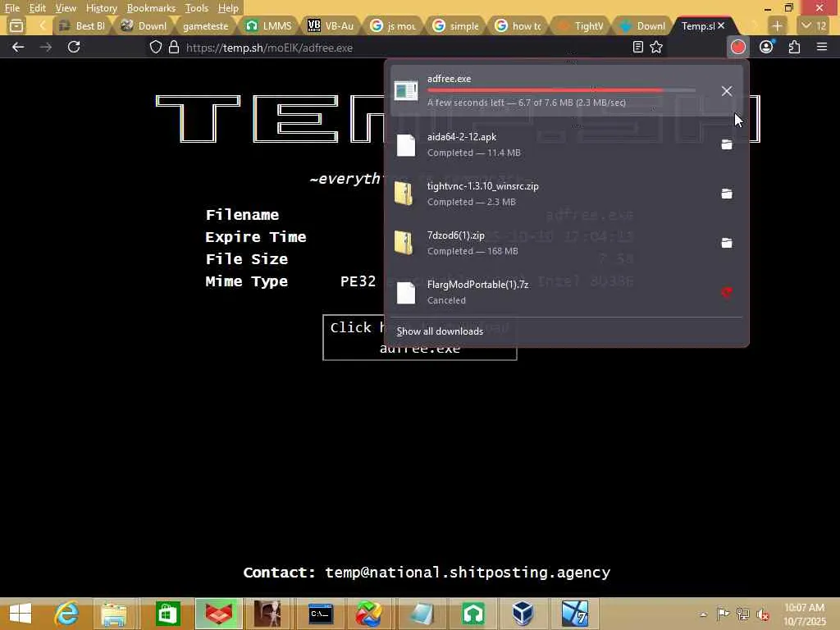Launch Internet Explorer from taskbar
Viewport: 840px width, 630px height.
click(66, 614)
